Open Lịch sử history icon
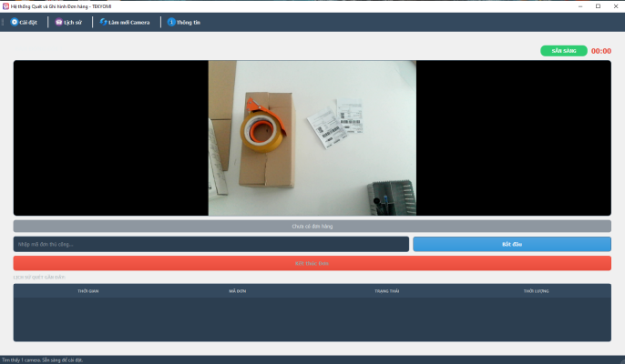625x364 pixels. (59, 22)
